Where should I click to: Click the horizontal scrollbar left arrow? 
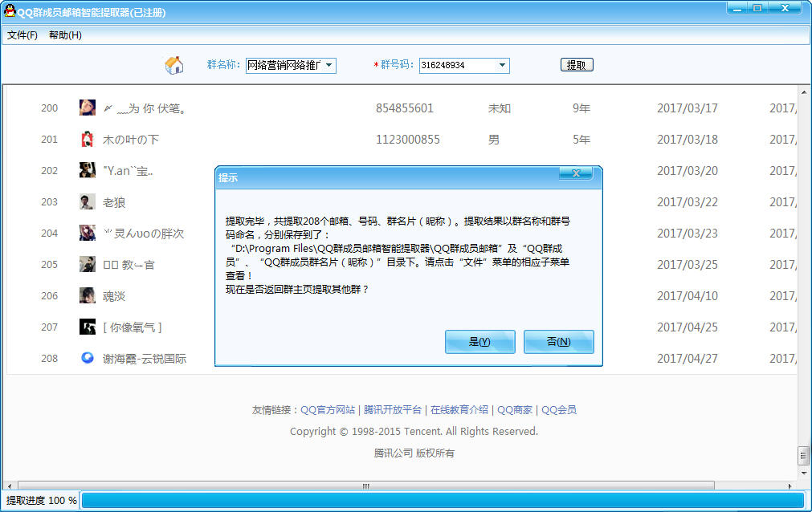[10, 486]
